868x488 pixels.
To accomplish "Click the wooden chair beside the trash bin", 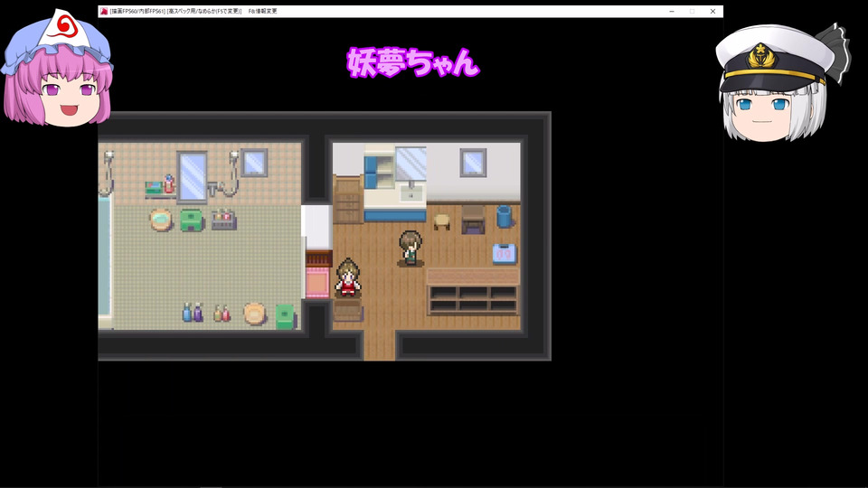I will pos(473,219).
